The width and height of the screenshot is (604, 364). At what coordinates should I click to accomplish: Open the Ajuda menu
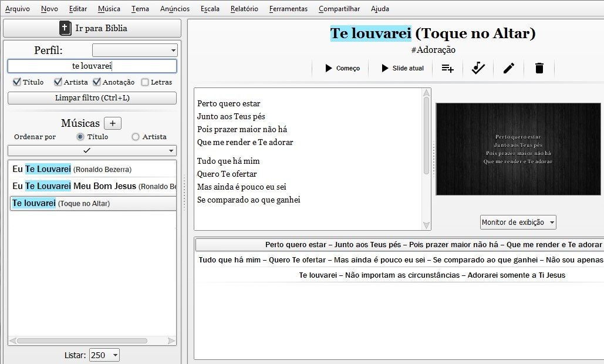pos(380,8)
